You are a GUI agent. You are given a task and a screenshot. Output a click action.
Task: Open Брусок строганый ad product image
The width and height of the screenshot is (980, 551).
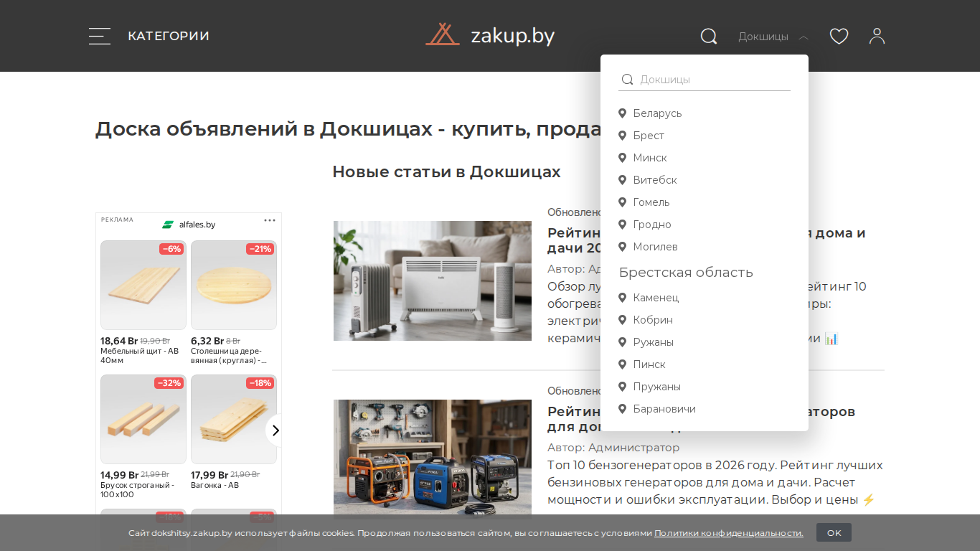point(143,419)
